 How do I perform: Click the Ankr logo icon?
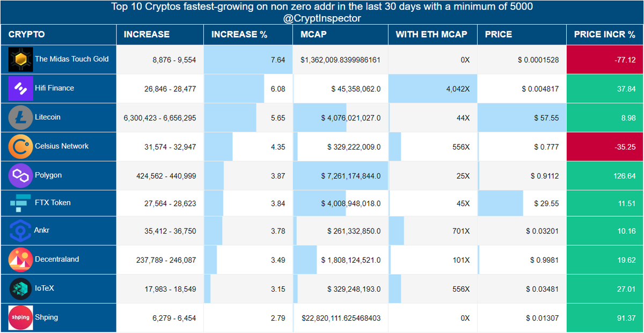(21, 231)
